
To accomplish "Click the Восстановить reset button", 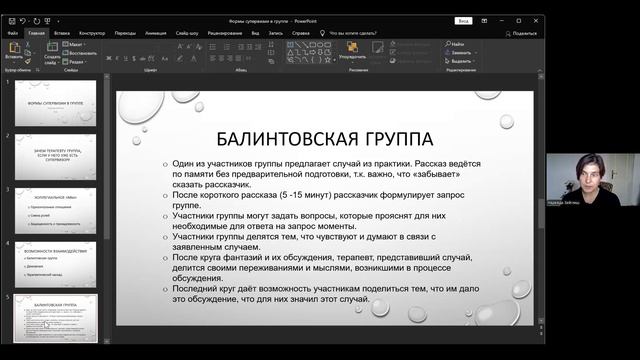I will point(80,53).
